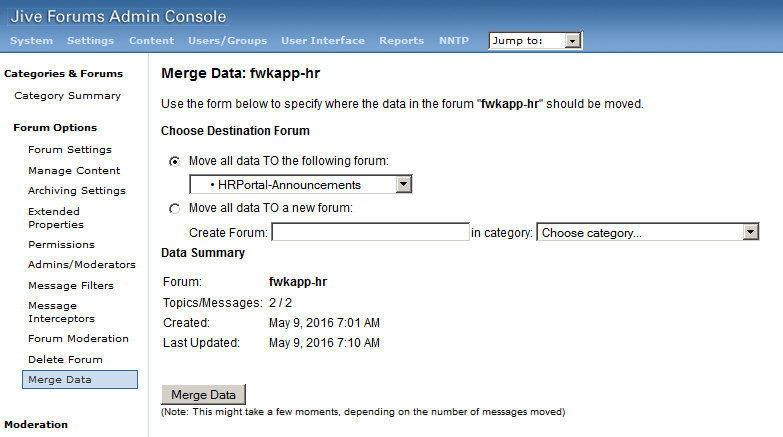Viewport: 783px width, 437px height.
Task: Expand the 'Choose category...' dropdown
Action: pos(648,232)
